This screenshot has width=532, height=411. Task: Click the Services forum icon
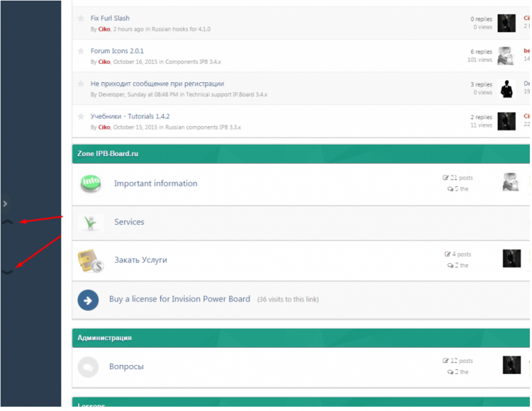[90, 223]
